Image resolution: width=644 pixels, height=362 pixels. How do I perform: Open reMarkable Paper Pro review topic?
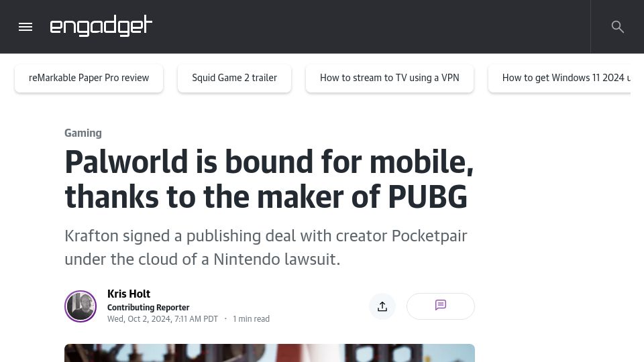pos(89,78)
